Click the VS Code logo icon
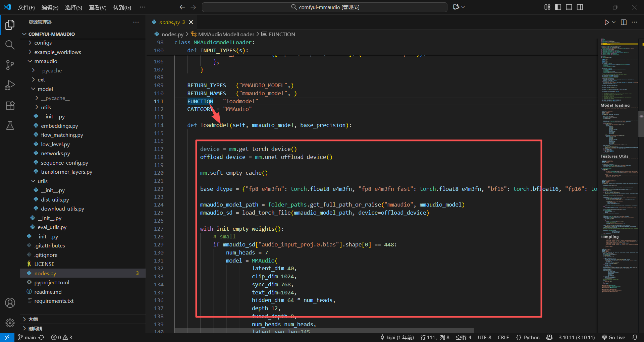Image resolution: width=644 pixels, height=342 pixels. coord(7,7)
